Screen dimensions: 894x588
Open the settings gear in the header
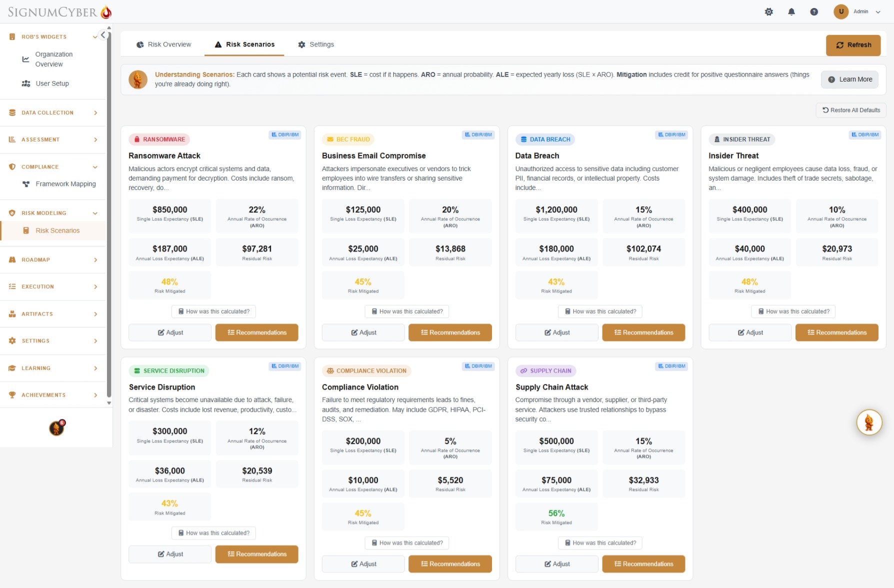click(x=769, y=11)
